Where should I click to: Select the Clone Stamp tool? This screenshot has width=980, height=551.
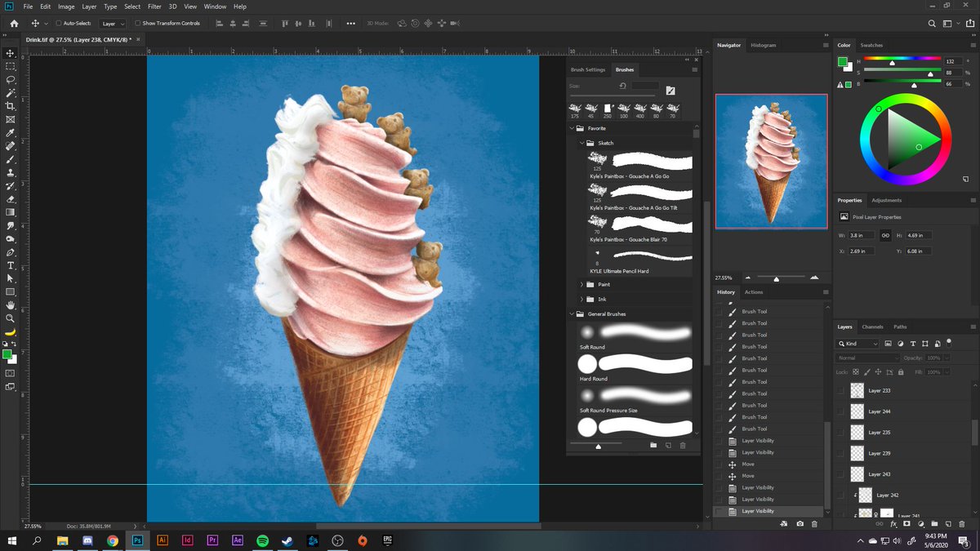tap(10, 172)
